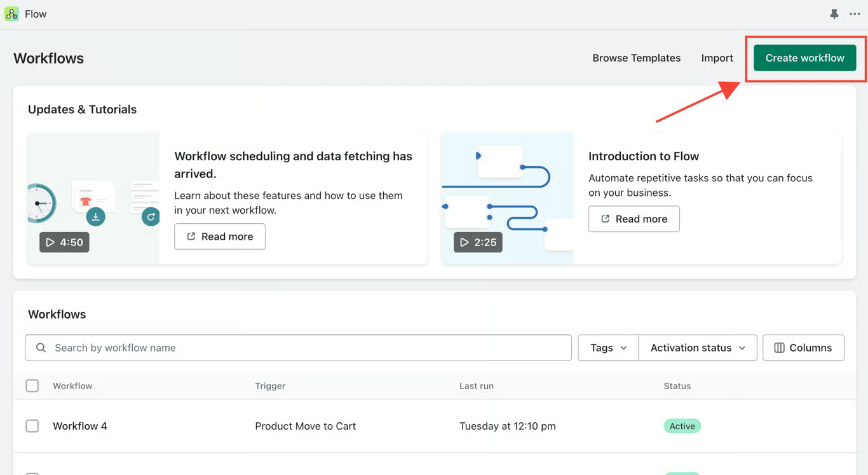The image size is (868, 475).
Task: Click Create workflow
Action: point(804,58)
